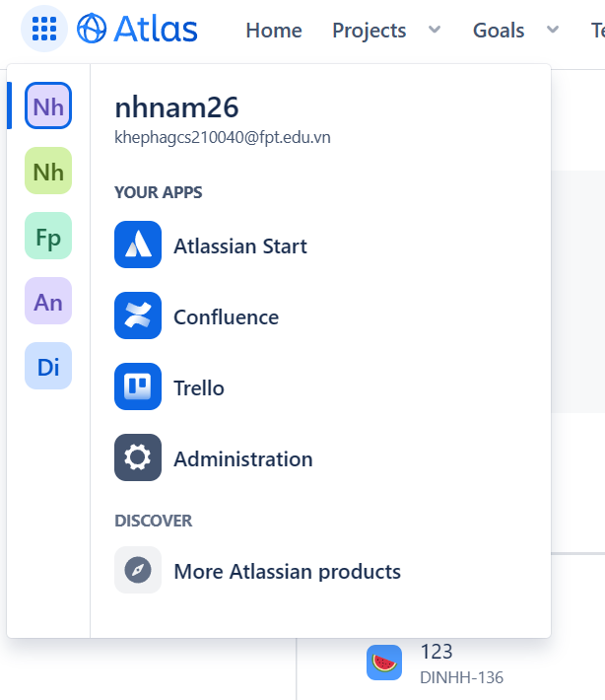This screenshot has width=605, height=700.
Task: Open the app switcher grid icon
Action: [44, 29]
